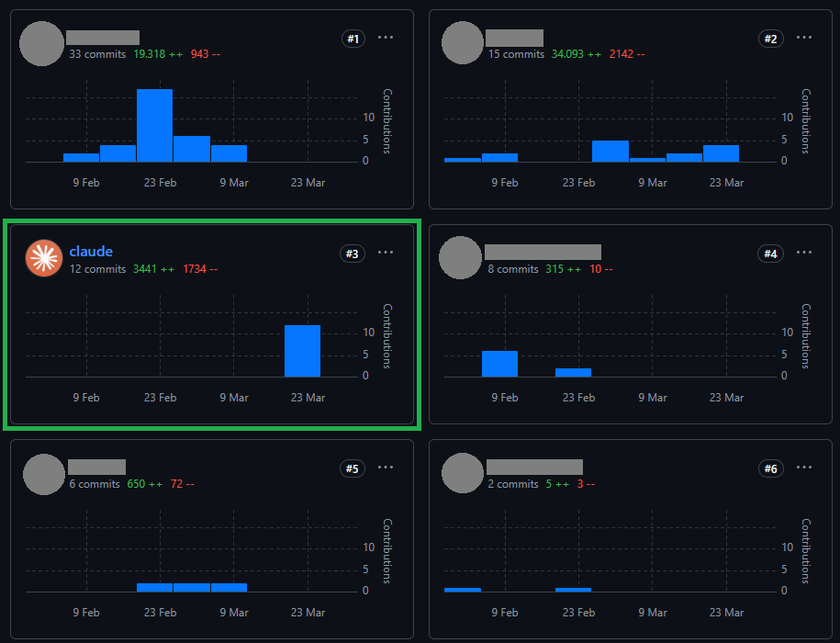Click the 1734 -- deletions count
Viewport: 840px width, 643px height.
(x=200, y=269)
